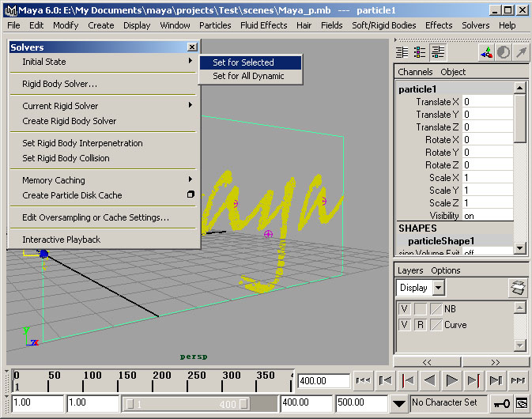Click the manipulator axes icon in channel box
Screen dimensions: 532x419
click(x=485, y=52)
